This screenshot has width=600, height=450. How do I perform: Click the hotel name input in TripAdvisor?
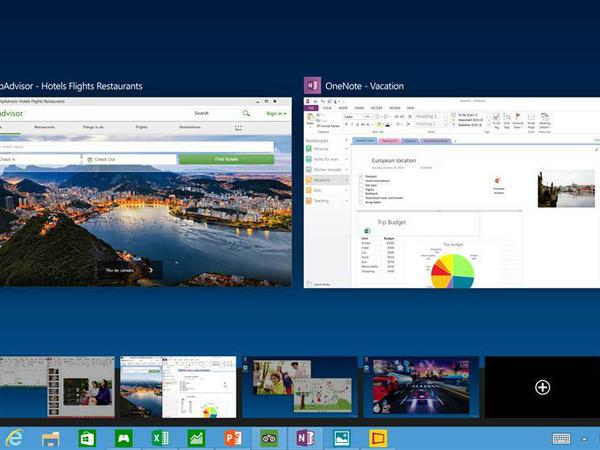pos(137,147)
